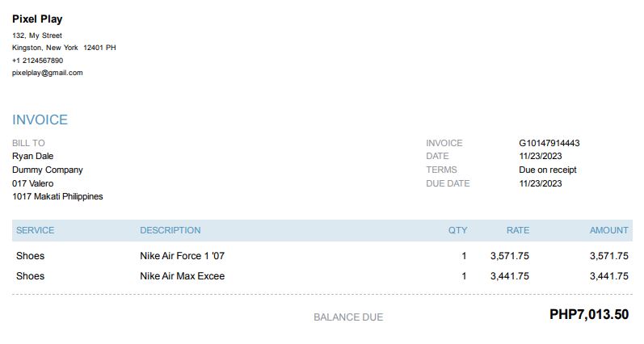Click the phone number +1 2124567890
This screenshot has width=644, height=344.
[37, 61]
